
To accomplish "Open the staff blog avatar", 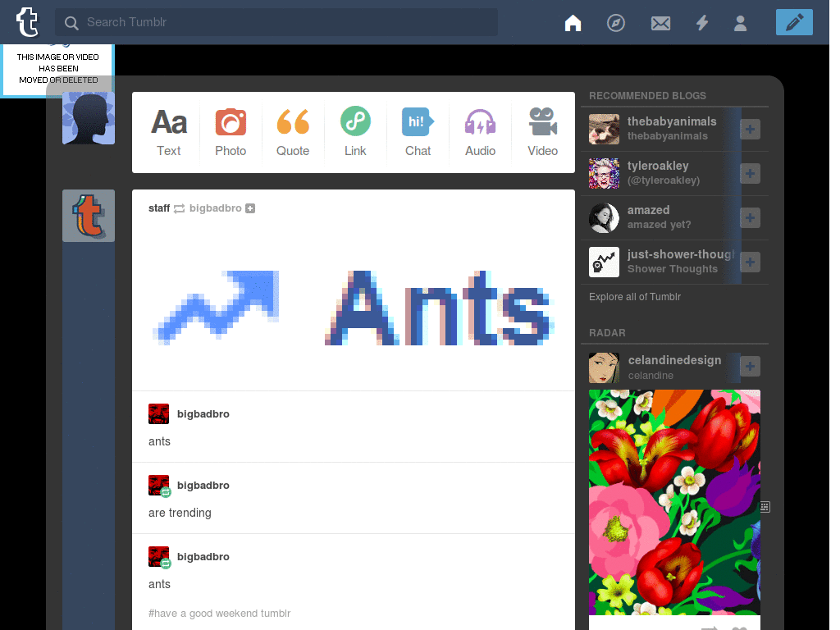I will coord(89,216).
